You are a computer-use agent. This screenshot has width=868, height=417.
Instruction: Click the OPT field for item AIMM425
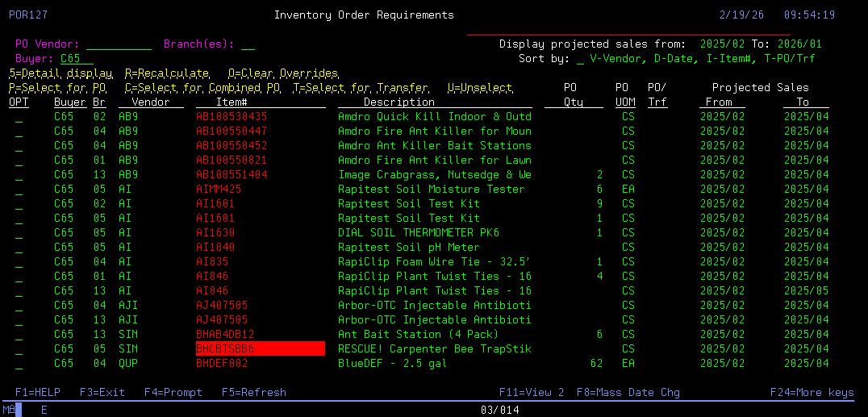tap(19, 190)
